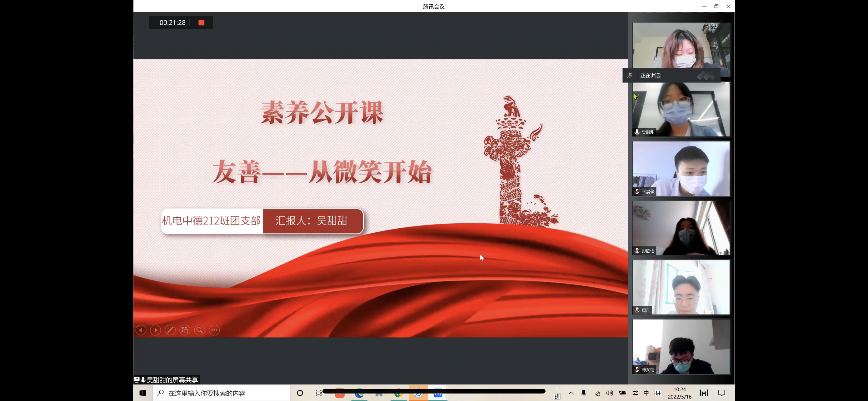Image resolution: width=868 pixels, height=401 pixels.
Task: Click the subtitle 友善——从微笑开始
Action: [322, 172]
